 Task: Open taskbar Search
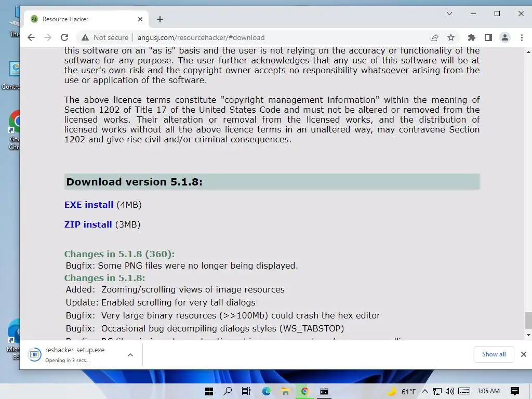click(x=228, y=392)
